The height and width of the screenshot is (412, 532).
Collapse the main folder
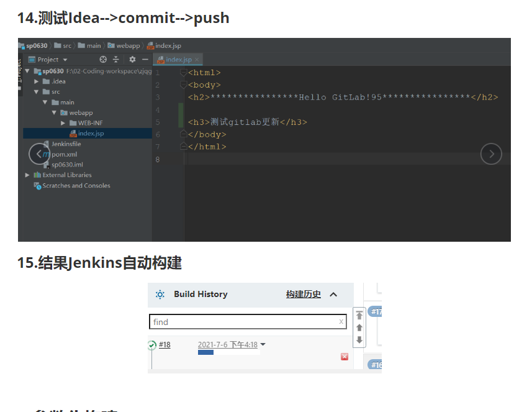(45, 103)
